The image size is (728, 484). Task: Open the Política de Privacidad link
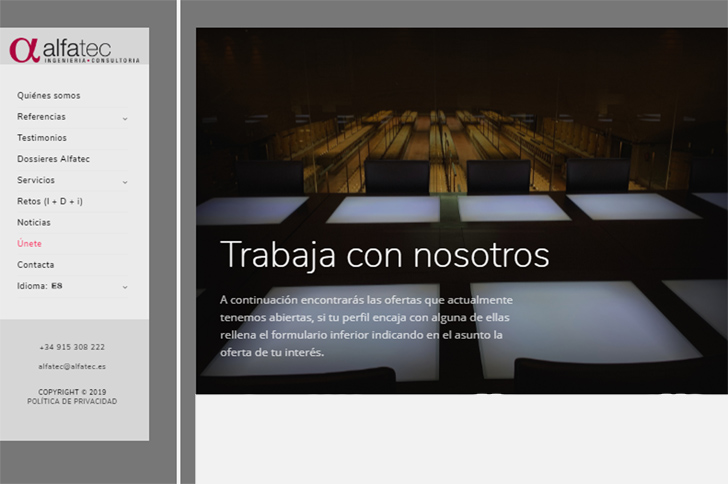click(x=72, y=401)
